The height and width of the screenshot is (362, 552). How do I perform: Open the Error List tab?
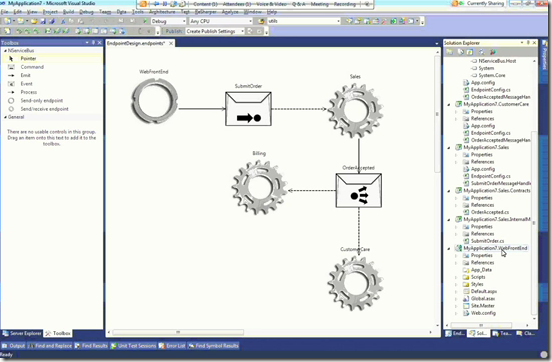[172, 346]
